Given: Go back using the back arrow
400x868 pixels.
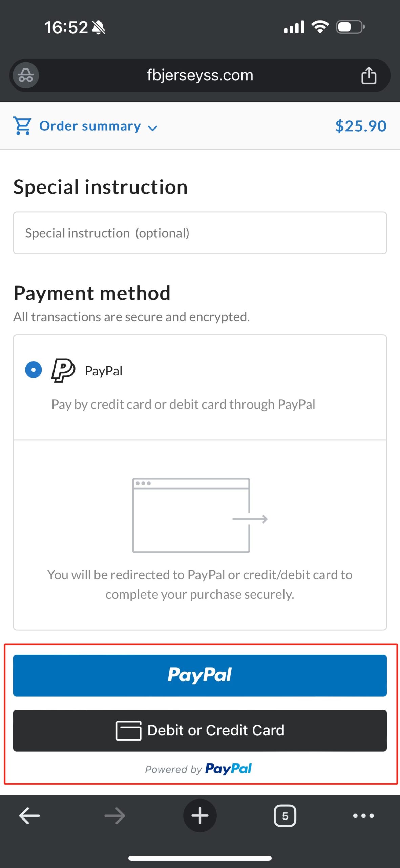Looking at the screenshot, I should pyautogui.click(x=29, y=815).
